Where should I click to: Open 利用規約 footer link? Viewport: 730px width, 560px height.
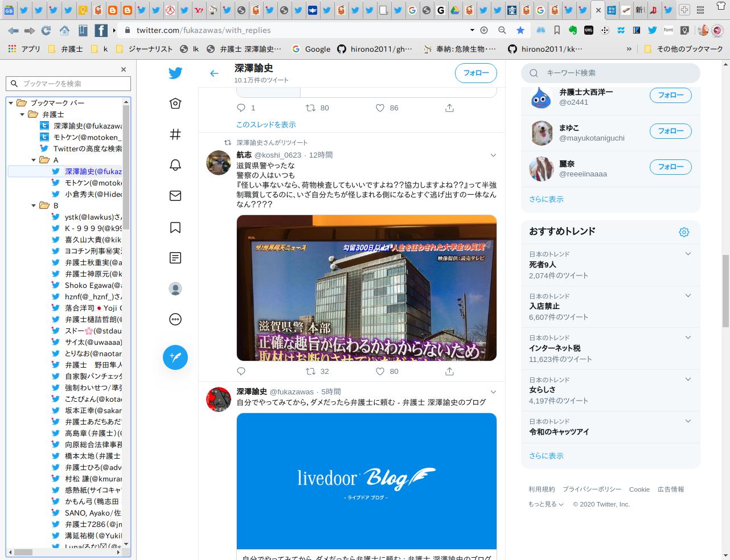pos(542,489)
